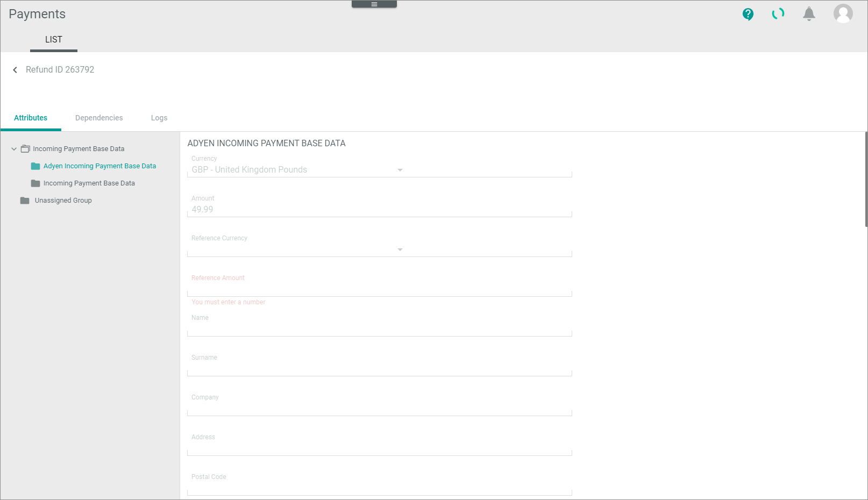
Task: Select the Attributes tab
Action: [31, 118]
